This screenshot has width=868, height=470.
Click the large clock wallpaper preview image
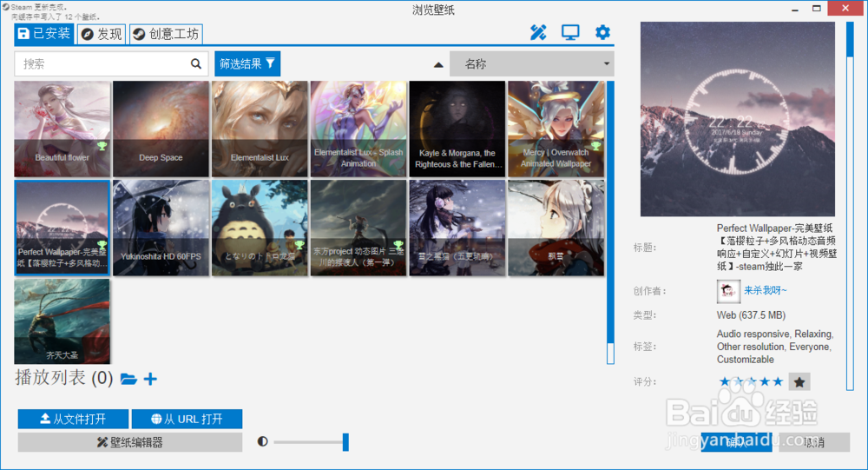(737, 119)
